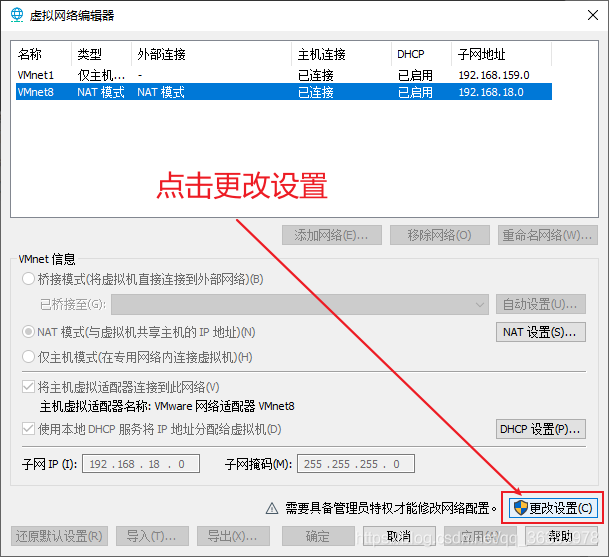The width and height of the screenshot is (609, 557).
Task: Toggle 将主机虚拟适配器连接到此网络 checkbox
Action: point(28,387)
